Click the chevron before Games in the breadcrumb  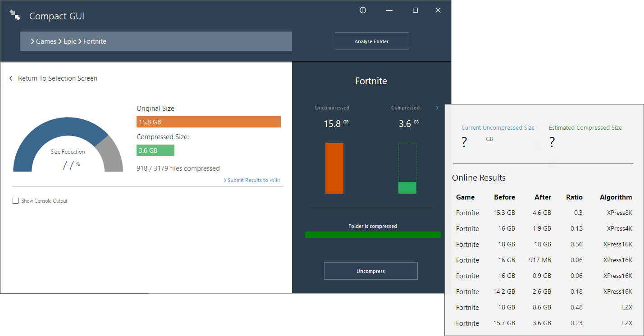coord(32,41)
